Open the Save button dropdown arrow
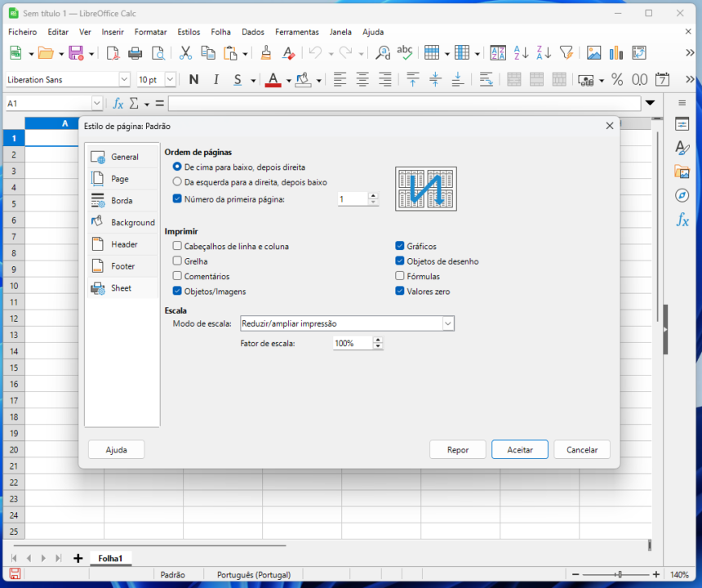 point(91,54)
